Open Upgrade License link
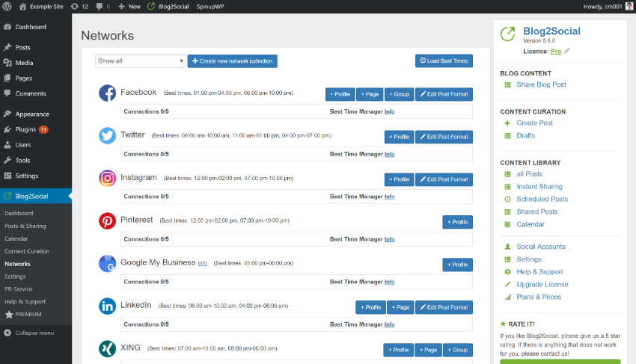636x364 pixels. [542, 284]
